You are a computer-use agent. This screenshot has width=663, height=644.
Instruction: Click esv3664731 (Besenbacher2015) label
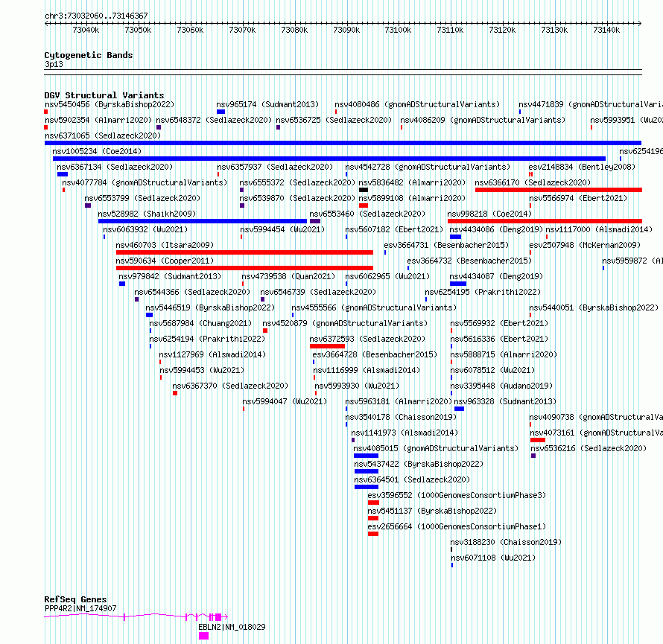pos(446,245)
